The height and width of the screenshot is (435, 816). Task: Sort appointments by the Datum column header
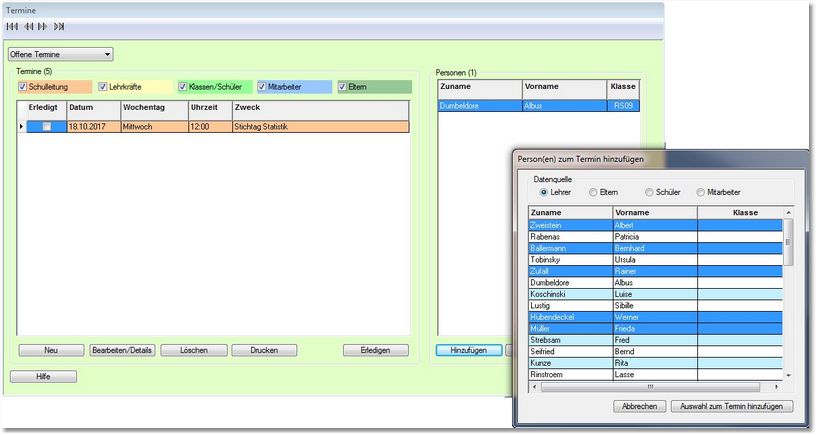tap(92, 108)
